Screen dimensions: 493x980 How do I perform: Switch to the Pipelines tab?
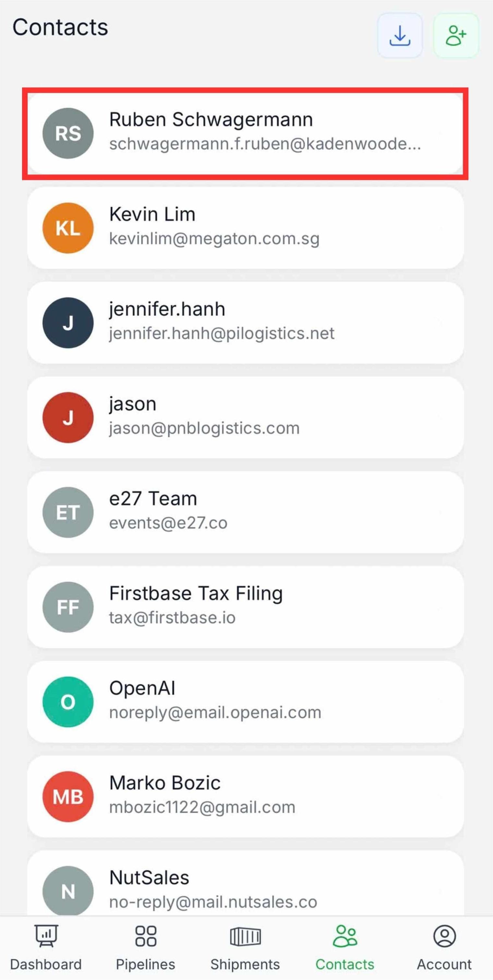click(x=145, y=947)
